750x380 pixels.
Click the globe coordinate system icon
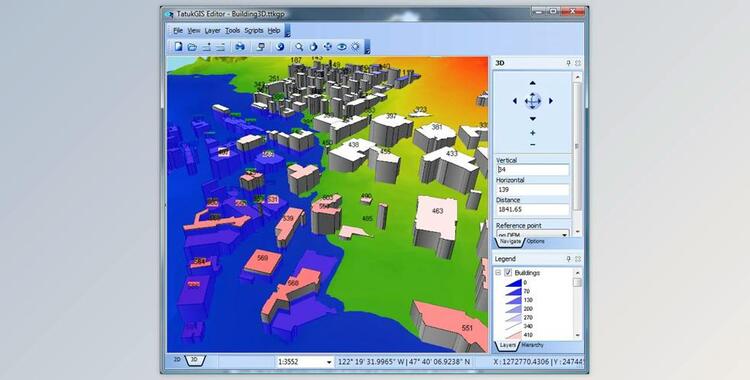[281, 46]
